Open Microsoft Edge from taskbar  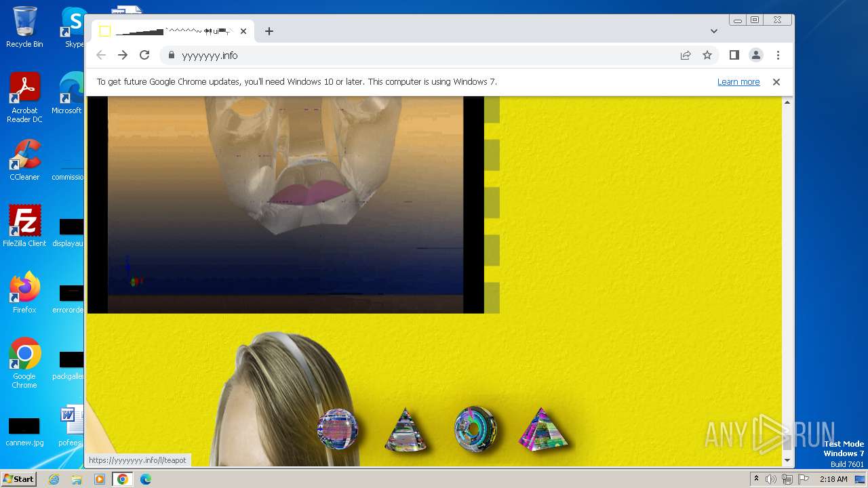(146, 479)
